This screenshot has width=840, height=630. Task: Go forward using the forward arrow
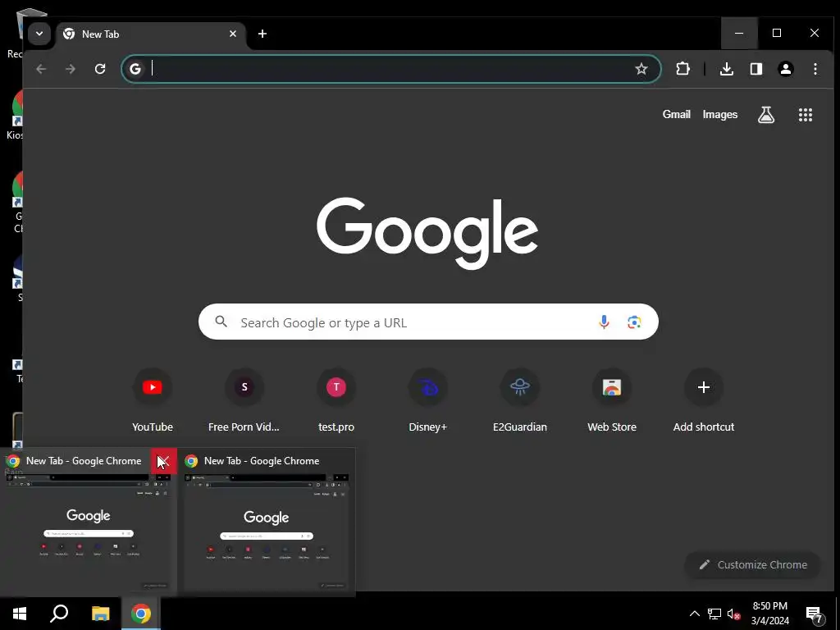tap(71, 69)
